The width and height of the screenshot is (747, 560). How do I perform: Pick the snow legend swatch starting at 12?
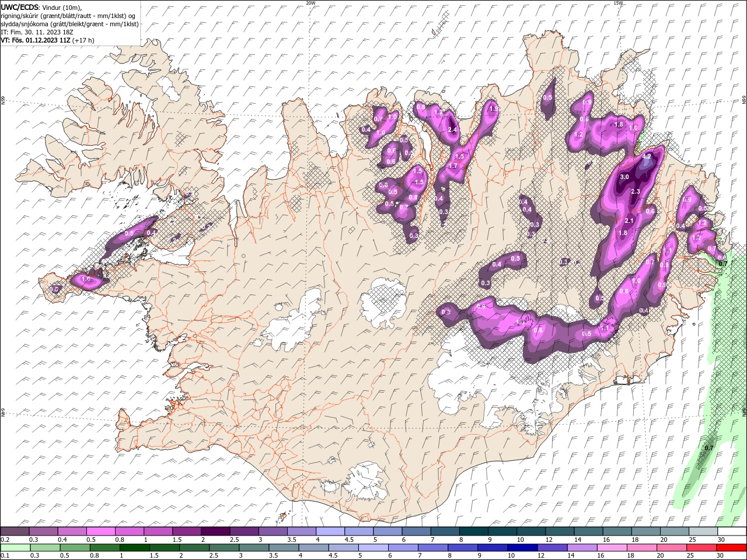point(559,531)
